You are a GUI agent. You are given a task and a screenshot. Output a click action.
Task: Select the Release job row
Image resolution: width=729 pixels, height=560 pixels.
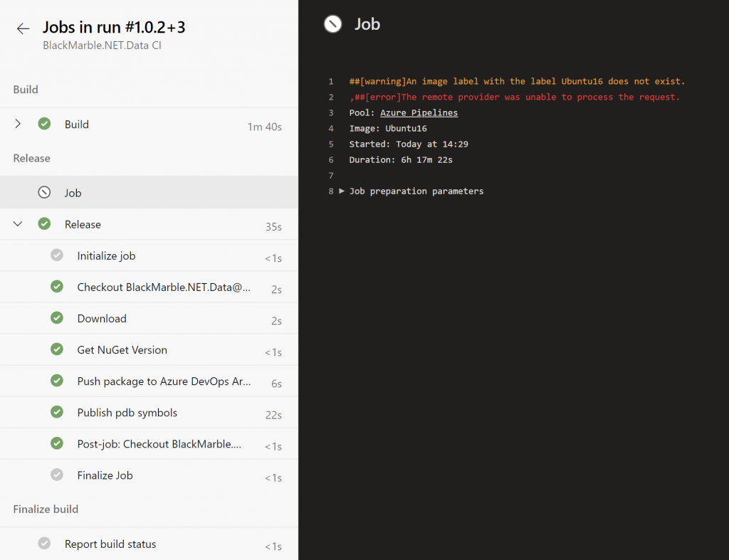[149, 224]
